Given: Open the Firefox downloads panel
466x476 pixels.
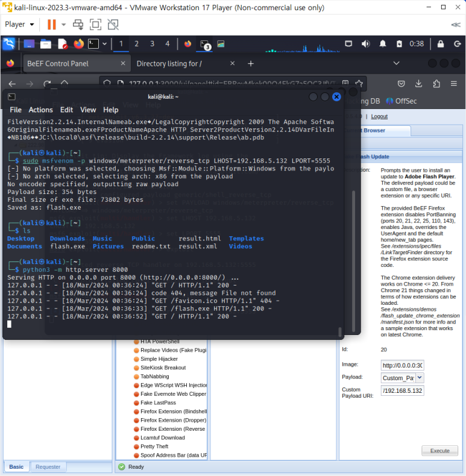Looking at the screenshot, I should (418, 84).
